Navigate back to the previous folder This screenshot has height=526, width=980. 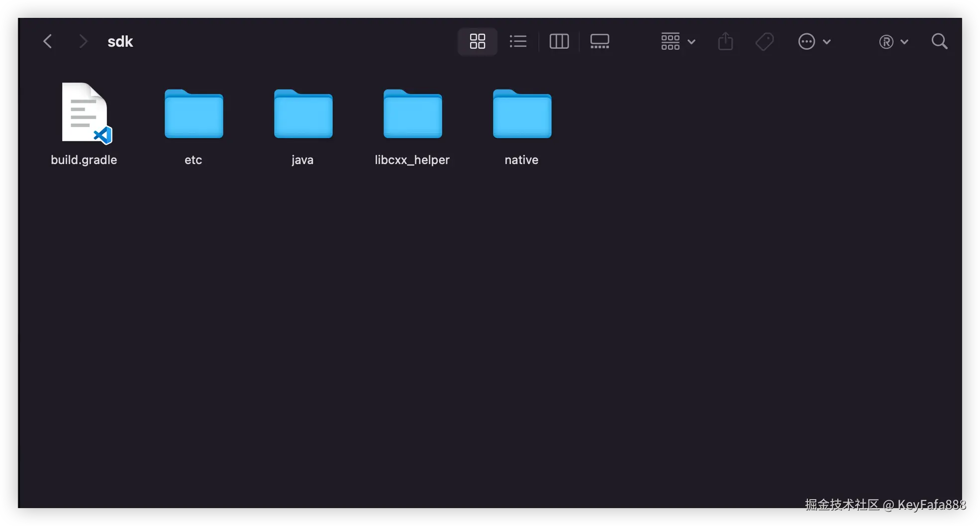tap(48, 41)
